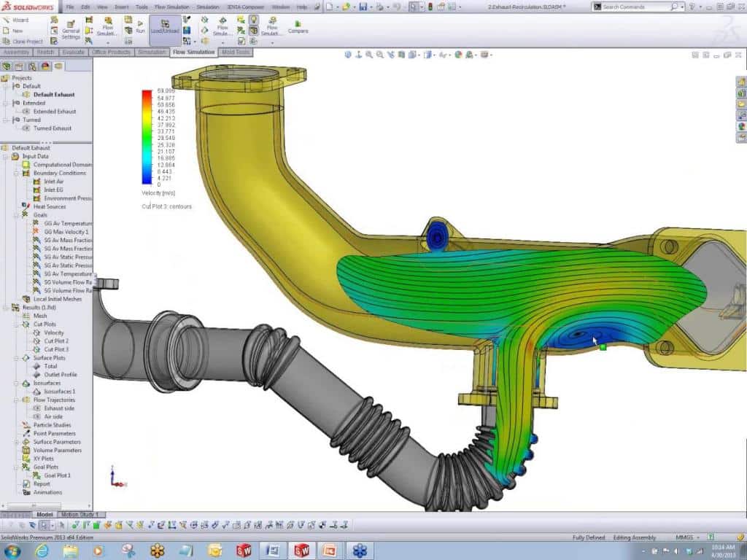Click the Save icon in the title toolbar
This screenshot has height=560, width=747.
(x=363, y=7)
